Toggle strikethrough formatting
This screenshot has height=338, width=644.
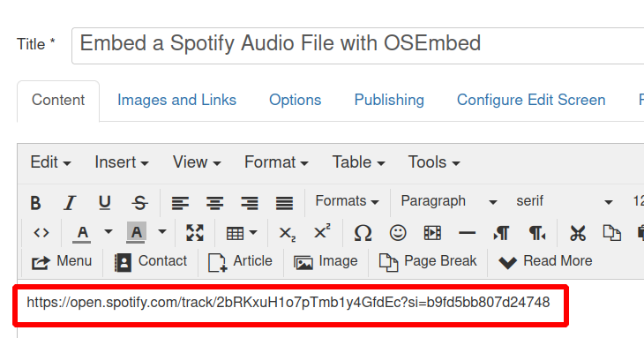point(139,202)
